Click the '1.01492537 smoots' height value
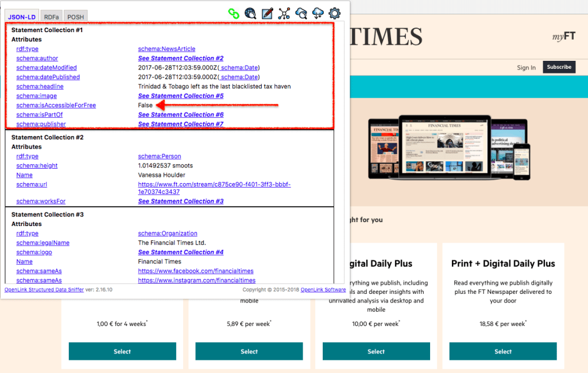The image size is (588, 373). [165, 165]
